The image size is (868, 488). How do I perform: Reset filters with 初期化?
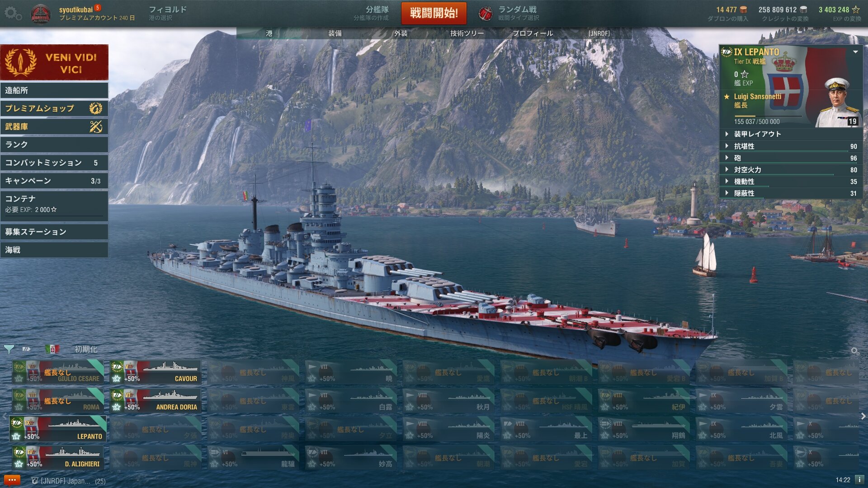click(x=86, y=349)
